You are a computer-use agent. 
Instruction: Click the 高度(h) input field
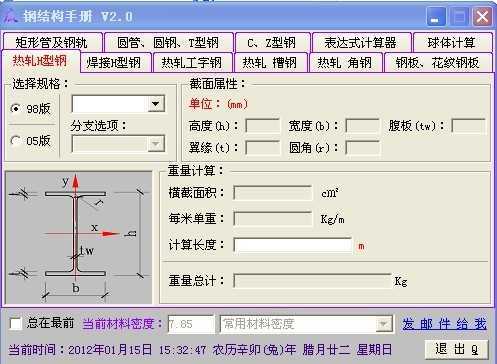(262, 126)
